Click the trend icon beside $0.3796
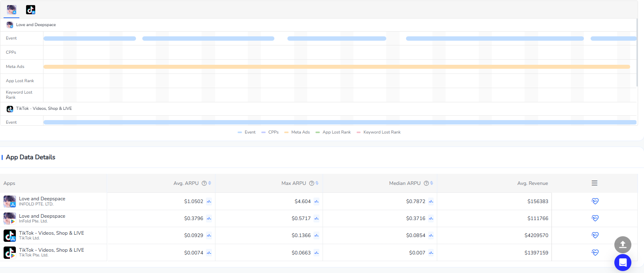Viewport: 644px width, 273px height. [x=209, y=218]
